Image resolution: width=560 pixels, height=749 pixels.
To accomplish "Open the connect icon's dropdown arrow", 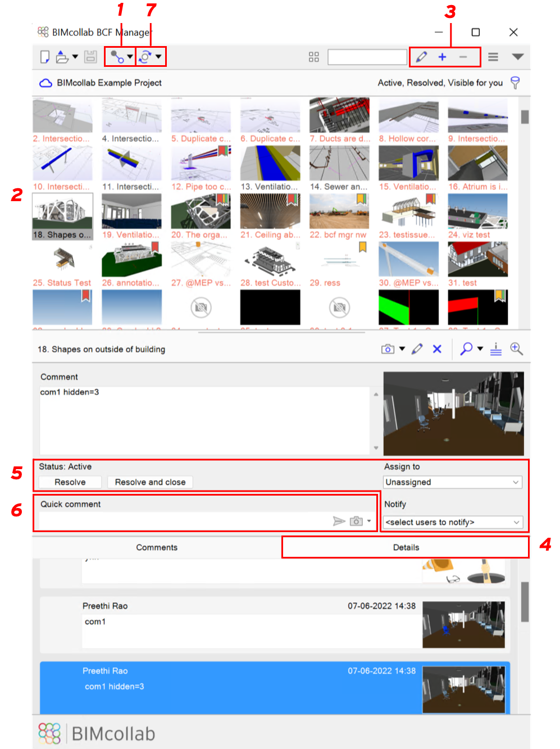I will [x=130, y=57].
